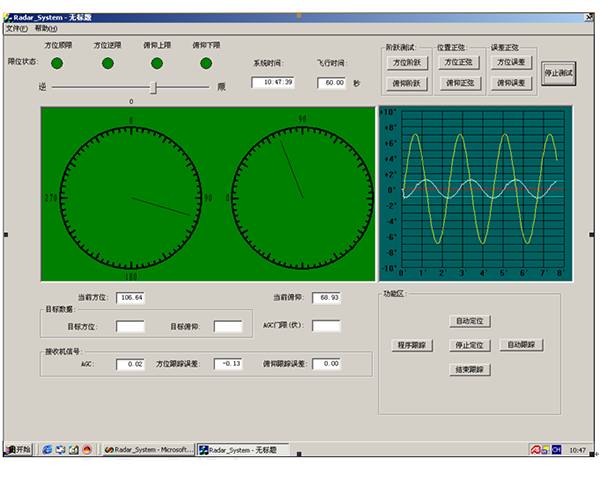Close the Radar_System window
This screenshot has height=488, width=600.
pos(589,17)
